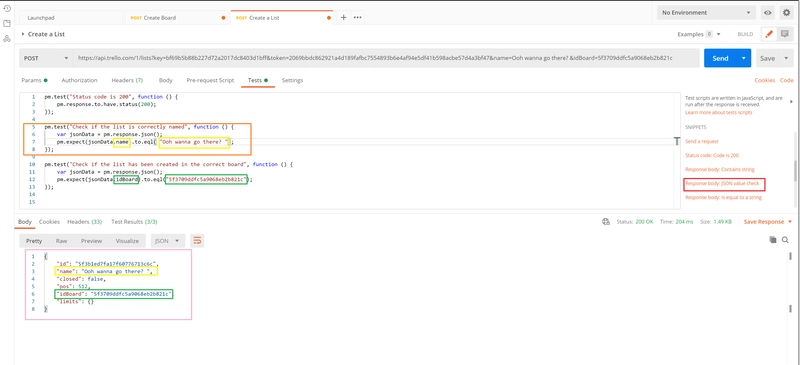This screenshot has height=365, width=800.
Task: Open Manage Environments gear icon
Action: tap(786, 12)
